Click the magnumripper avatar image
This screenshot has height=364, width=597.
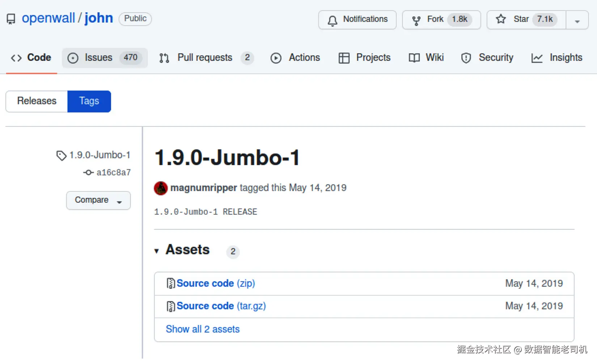pyautogui.click(x=161, y=188)
